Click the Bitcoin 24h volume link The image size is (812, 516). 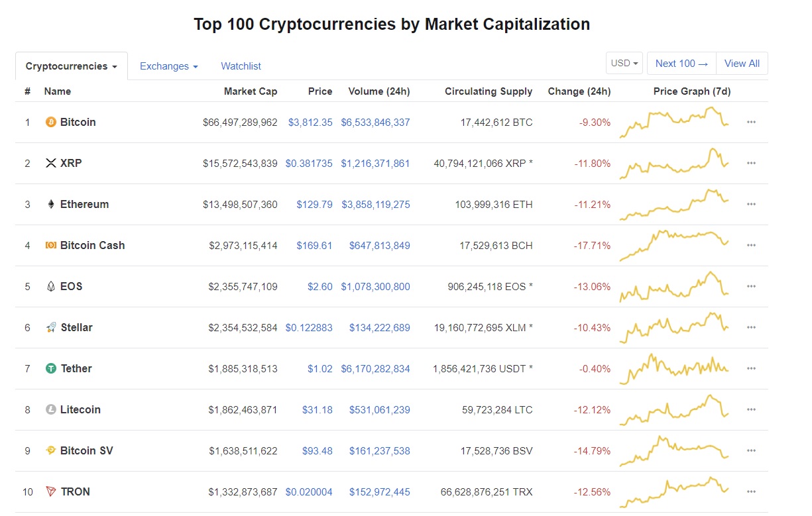point(379,122)
